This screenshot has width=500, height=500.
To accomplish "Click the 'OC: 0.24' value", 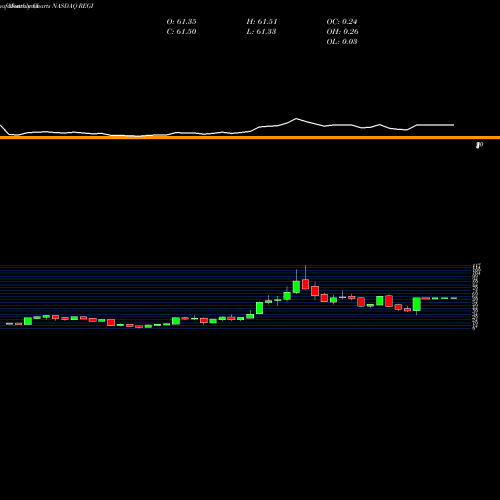I will (x=342, y=22).
